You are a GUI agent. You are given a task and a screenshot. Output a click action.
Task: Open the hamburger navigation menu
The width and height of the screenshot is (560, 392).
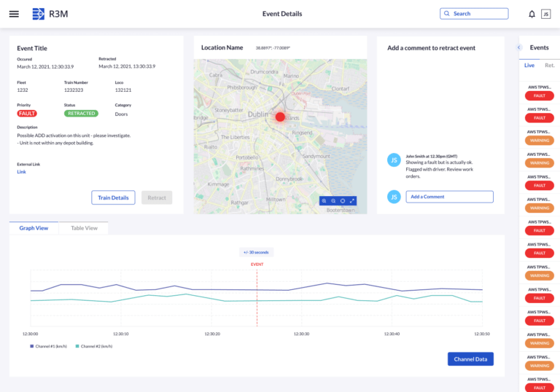(14, 14)
